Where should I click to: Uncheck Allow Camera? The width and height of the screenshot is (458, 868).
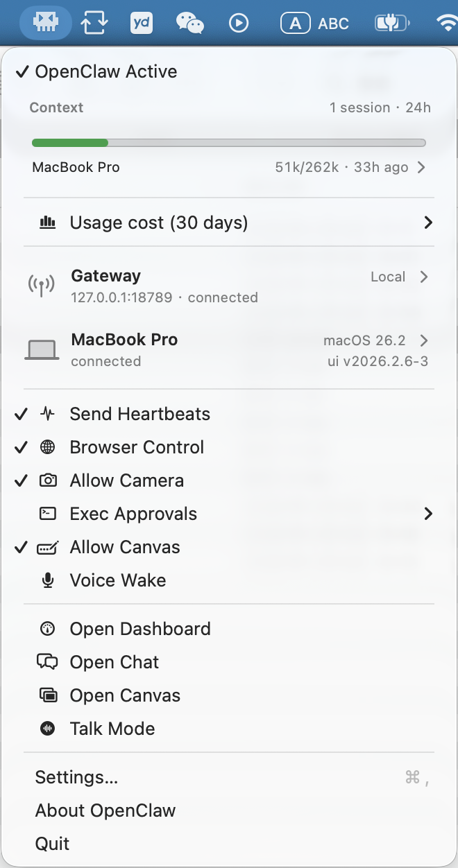(126, 480)
